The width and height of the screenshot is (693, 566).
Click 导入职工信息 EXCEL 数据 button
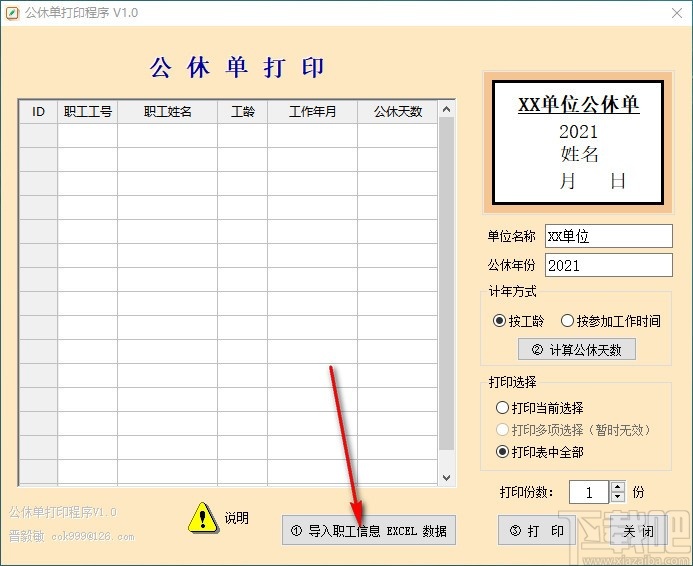(x=369, y=530)
